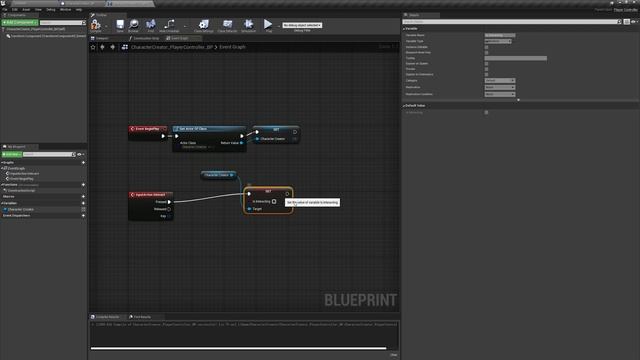Click the Tooltip text field
This screenshot has width=640, height=360.
(516, 58)
